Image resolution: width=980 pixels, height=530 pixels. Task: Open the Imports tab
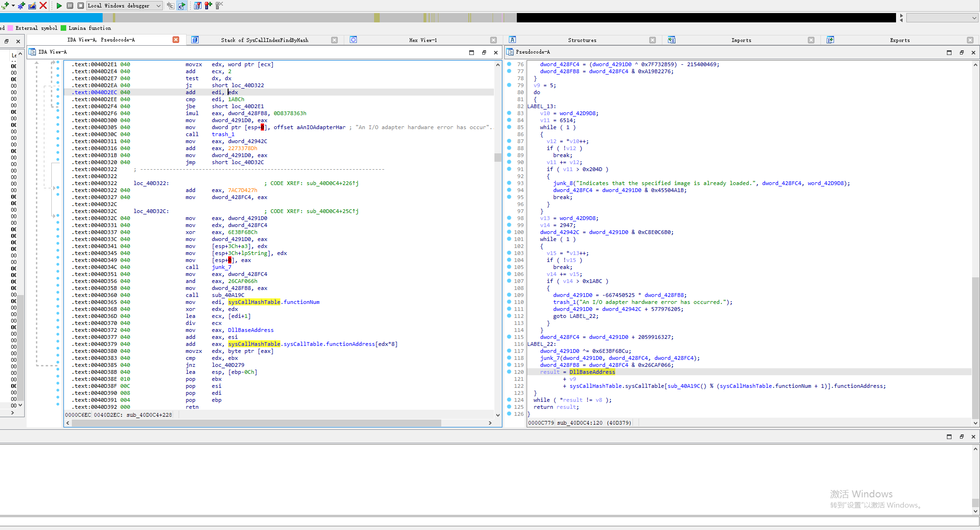(741, 40)
